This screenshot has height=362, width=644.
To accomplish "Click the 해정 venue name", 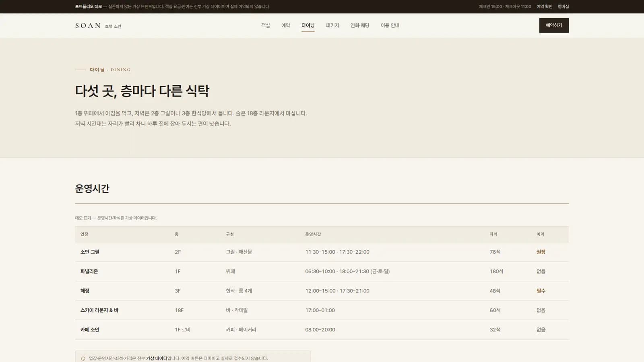I will (x=85, y=291).
